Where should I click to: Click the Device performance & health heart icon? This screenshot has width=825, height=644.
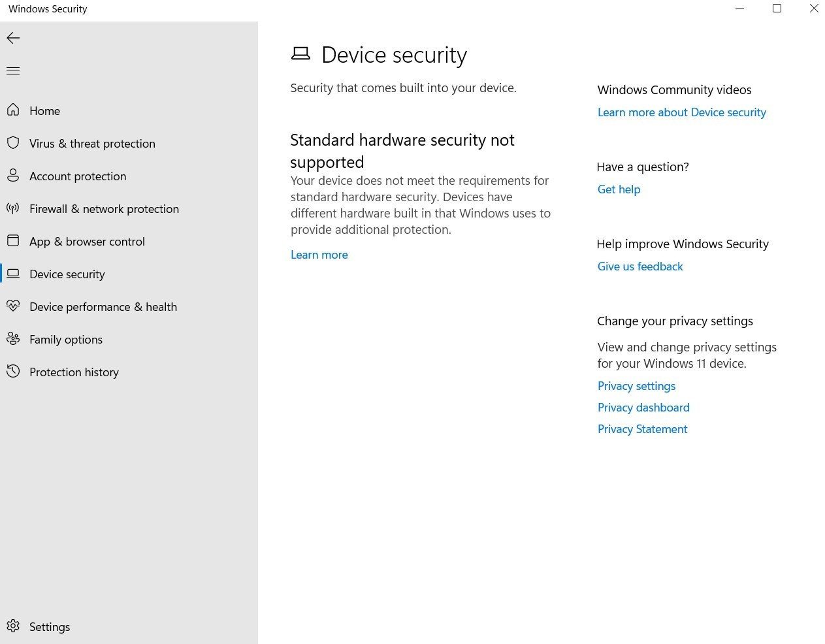13,306
